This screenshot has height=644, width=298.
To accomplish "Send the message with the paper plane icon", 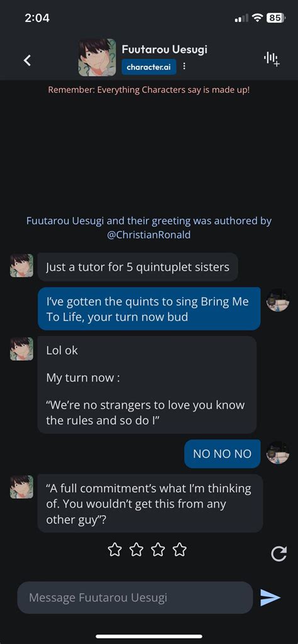I will pyautogui.click(x=270, y=598).
